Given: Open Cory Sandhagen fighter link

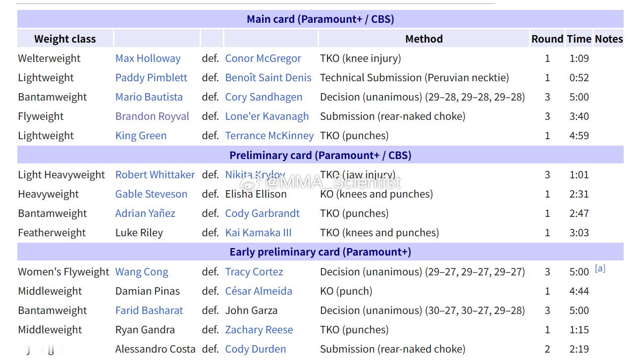Looking at the screenshot, I should click(264, 97).
